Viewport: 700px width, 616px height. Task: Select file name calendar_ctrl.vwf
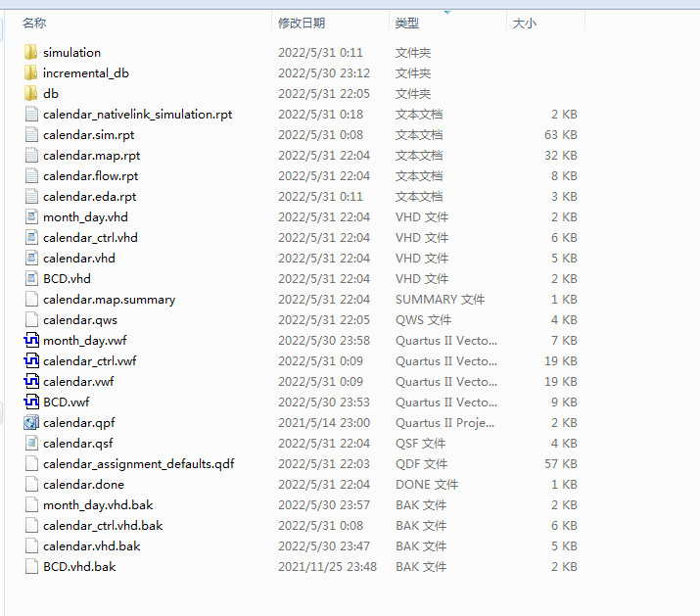tap(90, 361)
